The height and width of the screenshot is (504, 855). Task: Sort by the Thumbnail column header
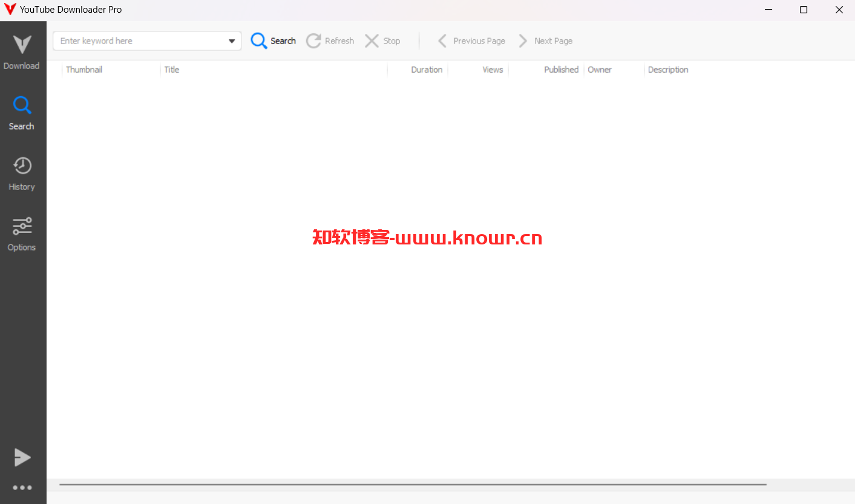111,70
